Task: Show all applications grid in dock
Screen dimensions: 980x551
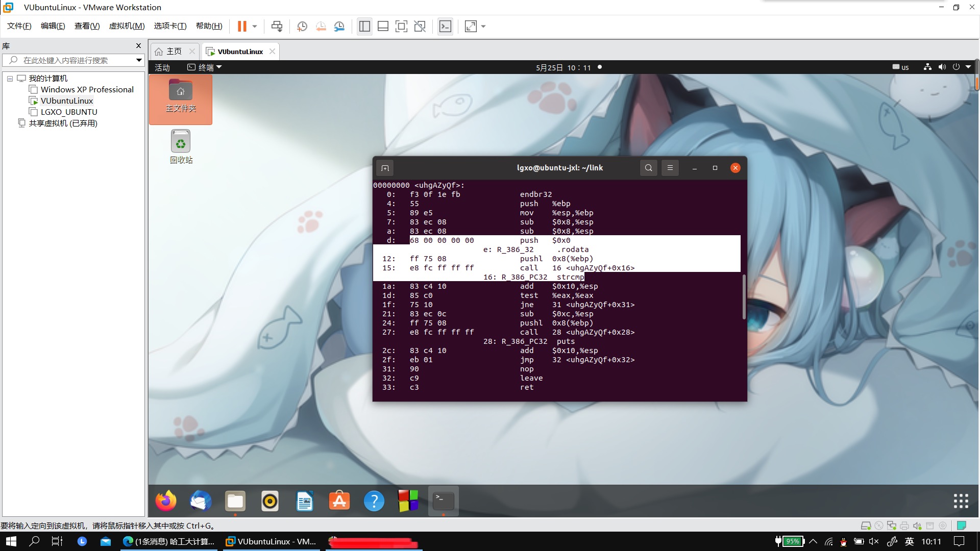Action: pos(961,501)
